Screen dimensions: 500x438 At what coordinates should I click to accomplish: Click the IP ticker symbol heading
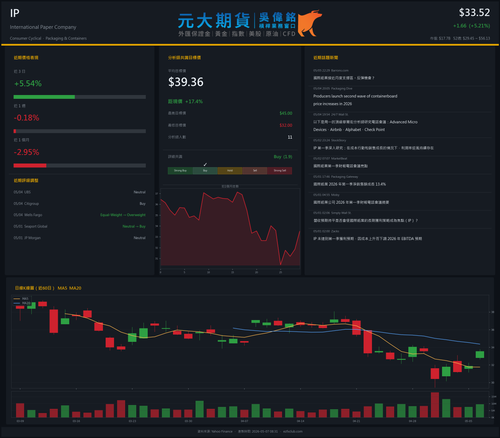15,13
